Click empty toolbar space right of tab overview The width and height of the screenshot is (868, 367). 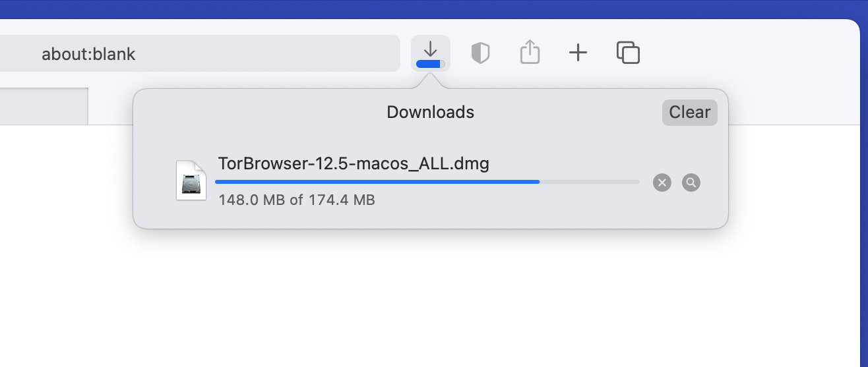point(745,53)
